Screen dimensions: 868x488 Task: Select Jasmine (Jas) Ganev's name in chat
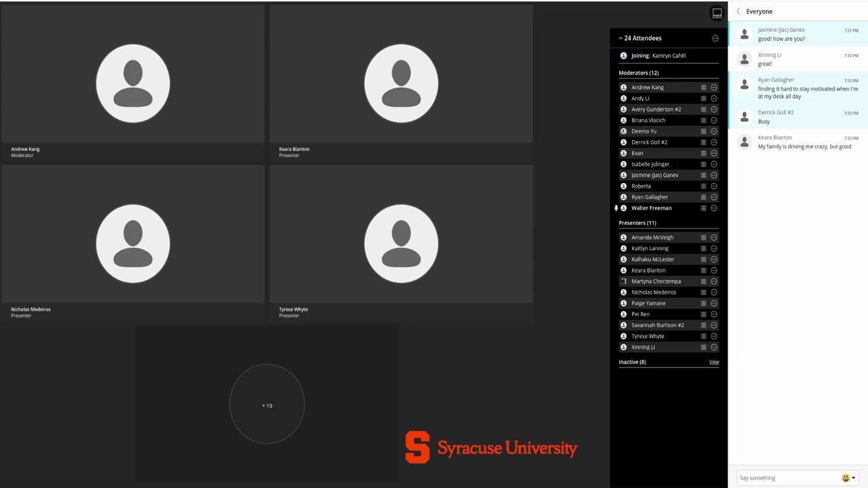coord(781,30)
